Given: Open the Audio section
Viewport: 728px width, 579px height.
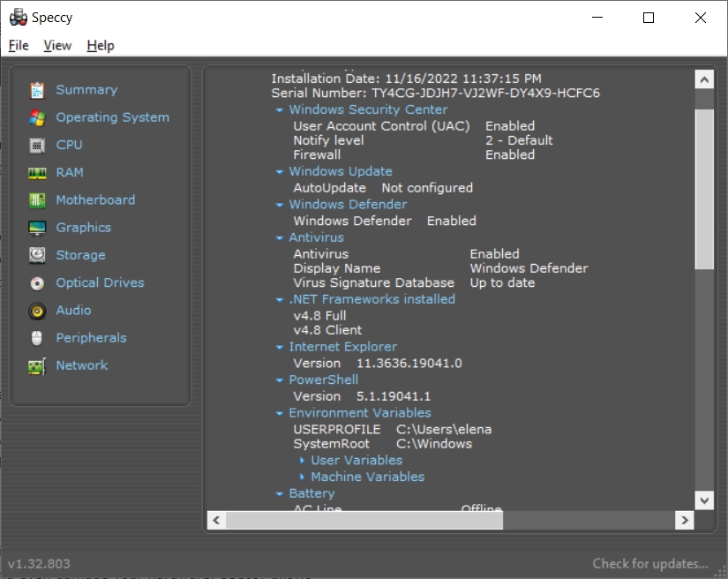Looking at the screenshot, I should (73, 310).
